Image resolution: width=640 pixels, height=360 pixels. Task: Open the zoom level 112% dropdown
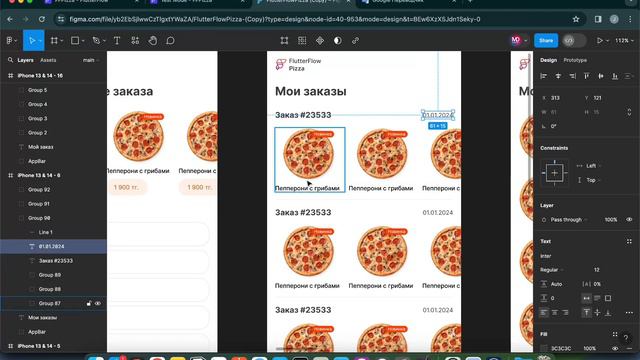click(x=624, y=40)
